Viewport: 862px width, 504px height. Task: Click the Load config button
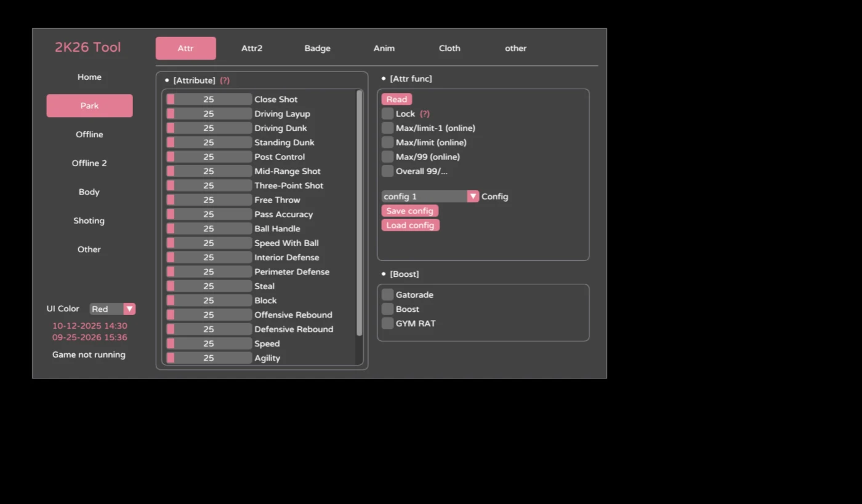410,225
